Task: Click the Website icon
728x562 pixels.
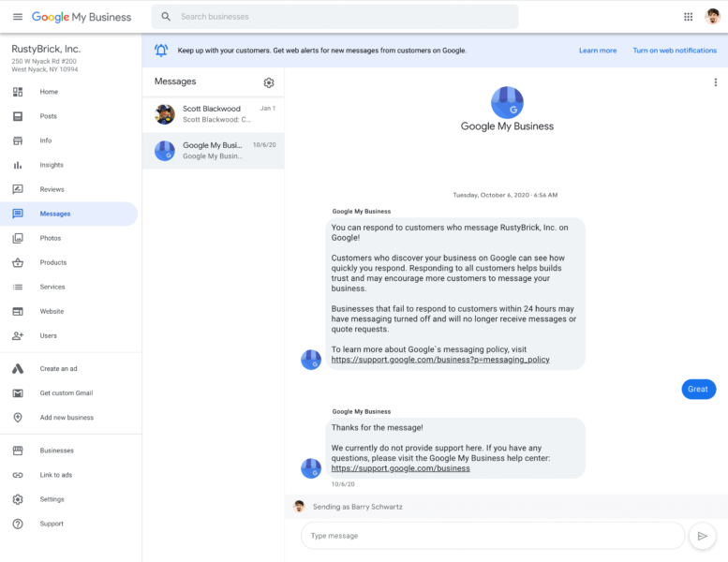Action: tap(18, 311)
